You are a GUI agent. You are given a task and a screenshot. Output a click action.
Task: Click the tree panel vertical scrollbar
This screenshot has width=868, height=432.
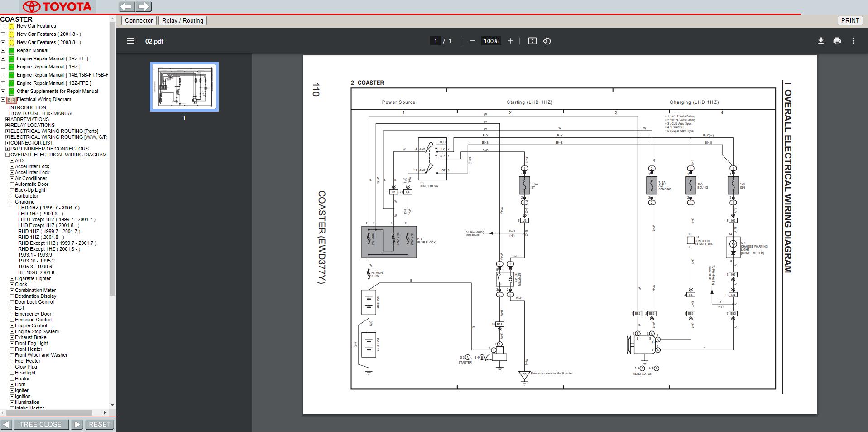point(112,159)
